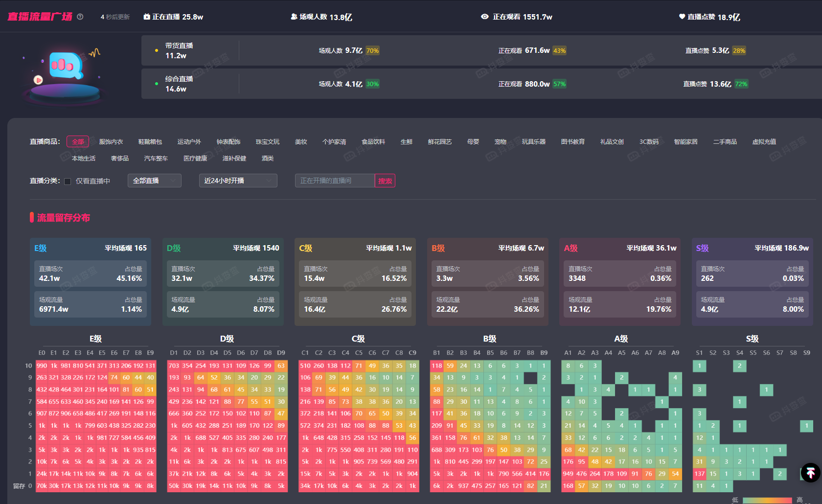Screen dimensions: 822x504
Task: Click the C级 card title
Action: (306, 248)
